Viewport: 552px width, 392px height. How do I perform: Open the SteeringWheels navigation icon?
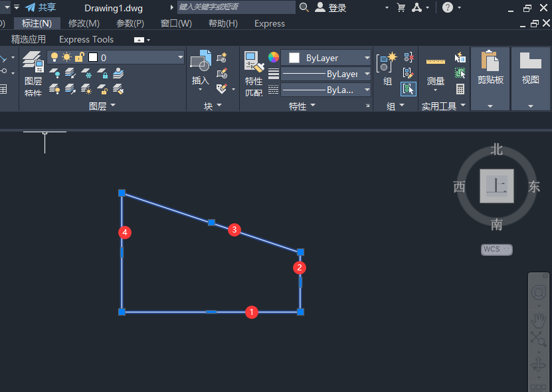point(538,292)
